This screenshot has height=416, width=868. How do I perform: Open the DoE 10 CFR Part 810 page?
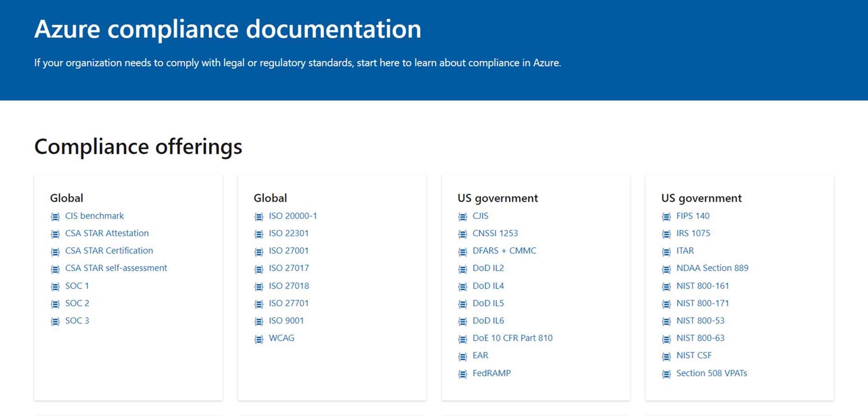pos(513,338)
